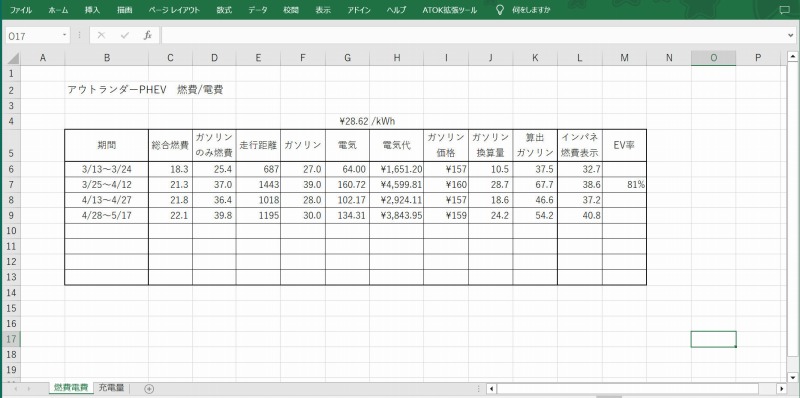Open the ATOK拡張ツール tab

pos(449,10)
